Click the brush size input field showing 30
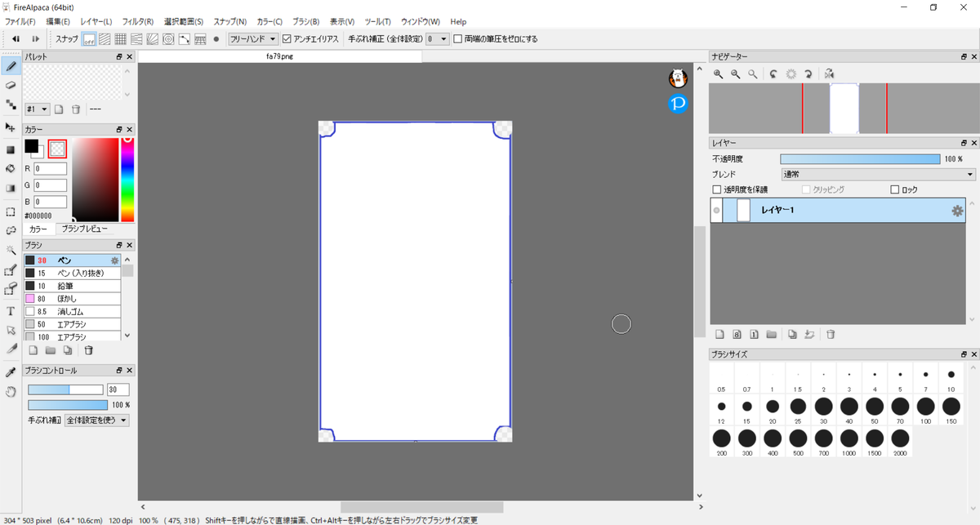This screenshot has width=980, height=525. coord(118,389)
